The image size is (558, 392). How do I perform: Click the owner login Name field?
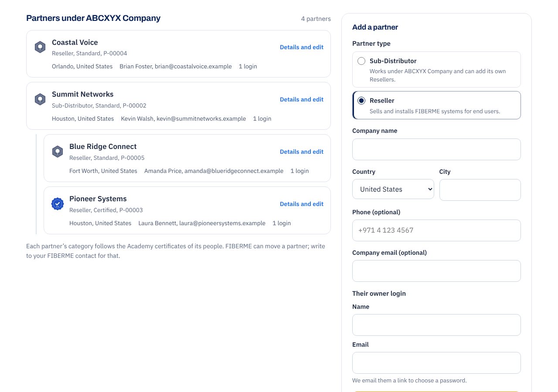click(436, 325)
